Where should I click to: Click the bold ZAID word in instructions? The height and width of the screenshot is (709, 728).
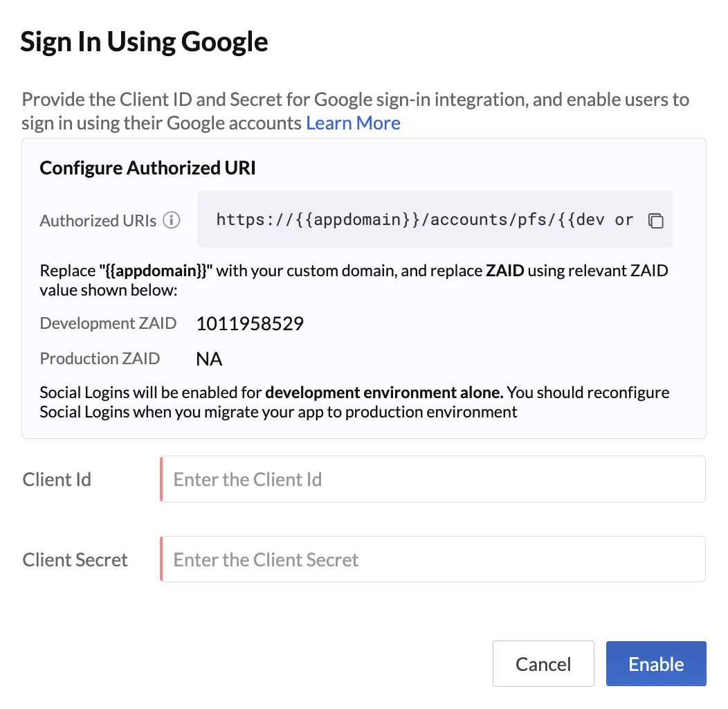[504, 271]
